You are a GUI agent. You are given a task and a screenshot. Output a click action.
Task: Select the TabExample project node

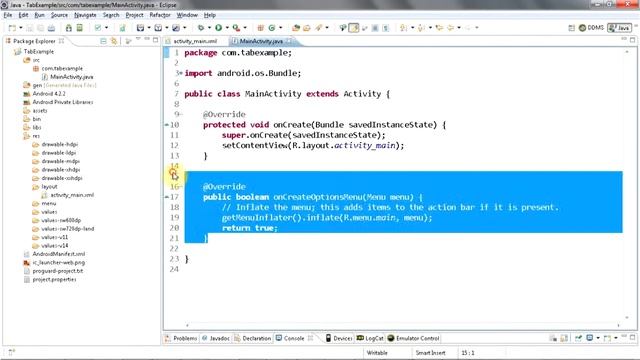[x=38, y=51]
